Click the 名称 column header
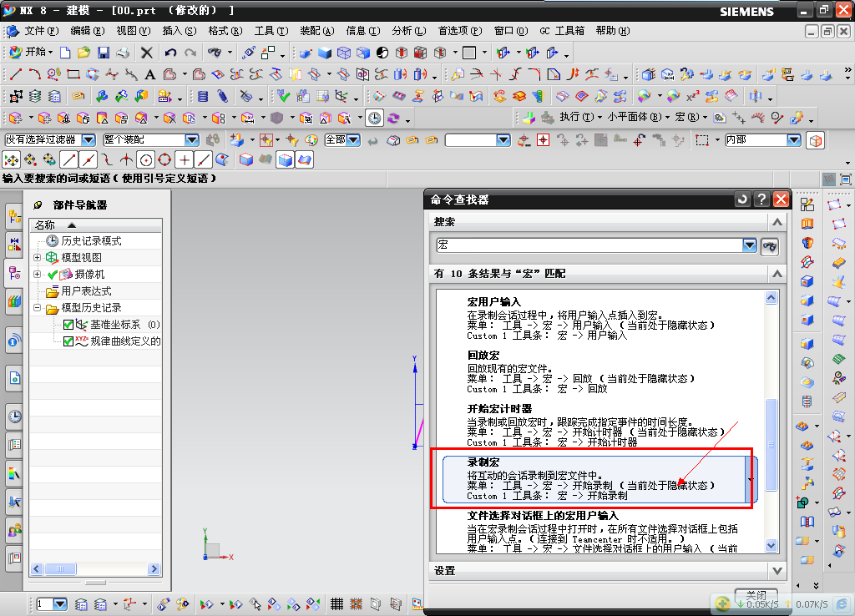The width and height of the screenshot is (855, 616). click(x=95, y=225)
